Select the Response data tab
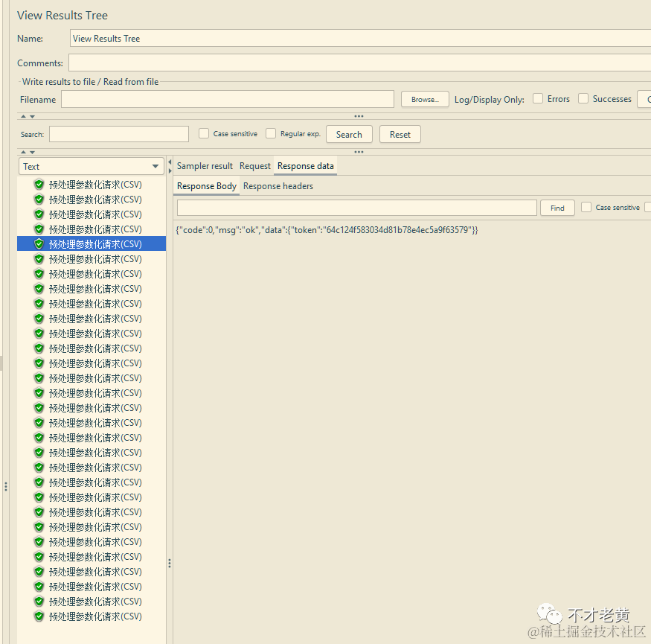The image size is (651, 644). [305, 166]
